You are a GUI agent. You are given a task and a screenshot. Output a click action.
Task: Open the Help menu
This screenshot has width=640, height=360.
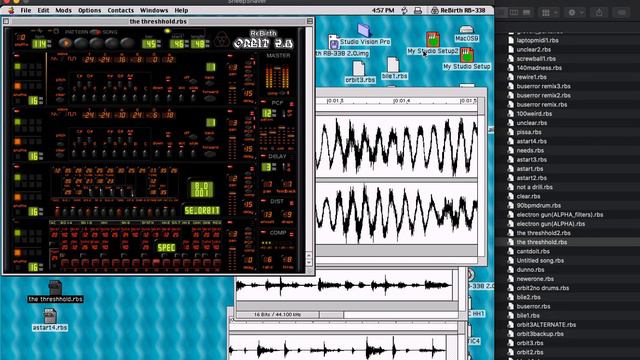(181, 10)
